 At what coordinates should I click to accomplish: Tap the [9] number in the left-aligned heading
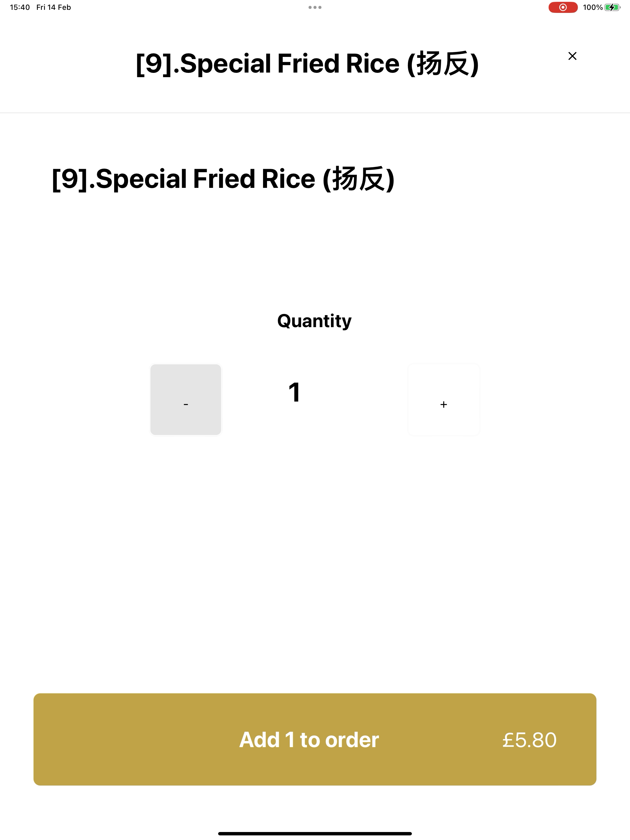(x=70, y=179)
